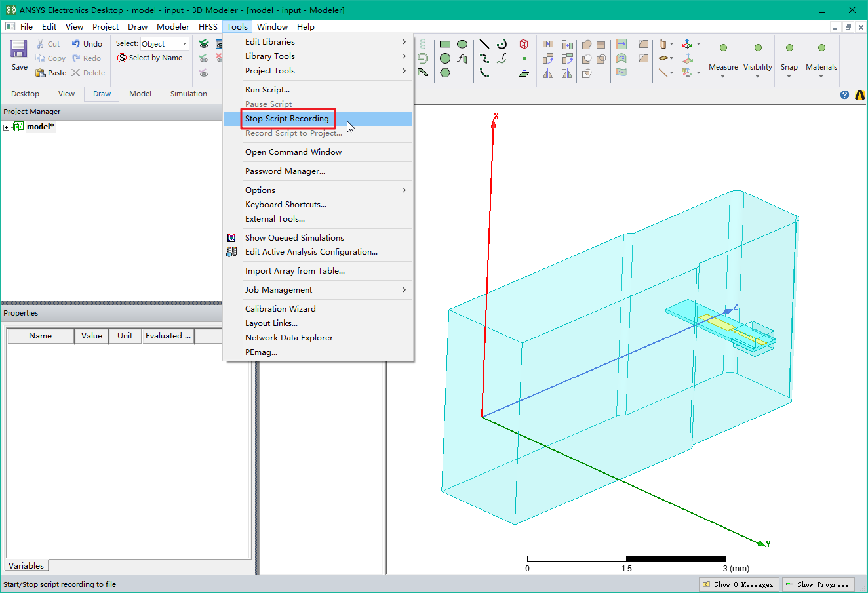Choose the equation based surface tool
Viewport: 868px width, 593px height.
point(462,58)
